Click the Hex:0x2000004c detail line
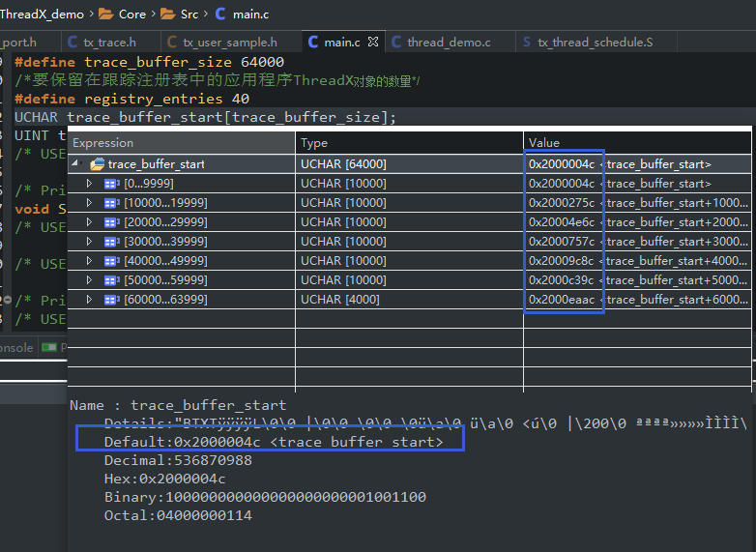This screenshot has width=756, height=552. [x=165, y=479]
